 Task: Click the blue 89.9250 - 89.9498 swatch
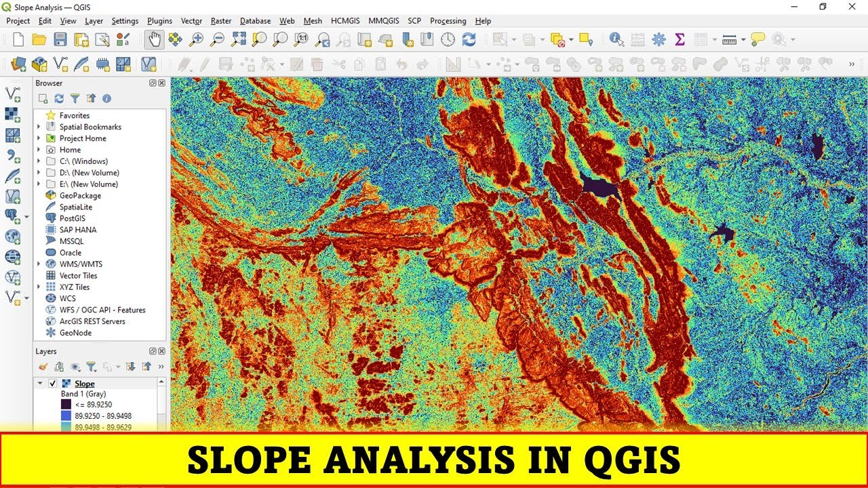coord(66,416)
